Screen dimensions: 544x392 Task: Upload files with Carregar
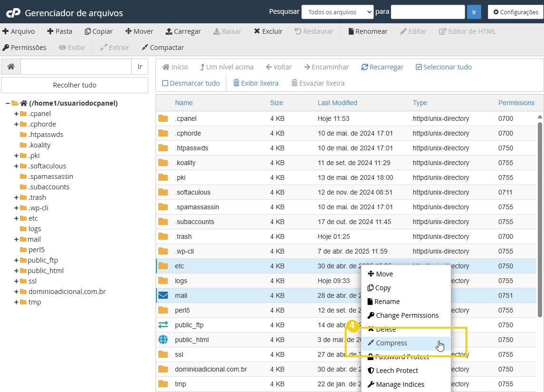(x=183, y=31)
